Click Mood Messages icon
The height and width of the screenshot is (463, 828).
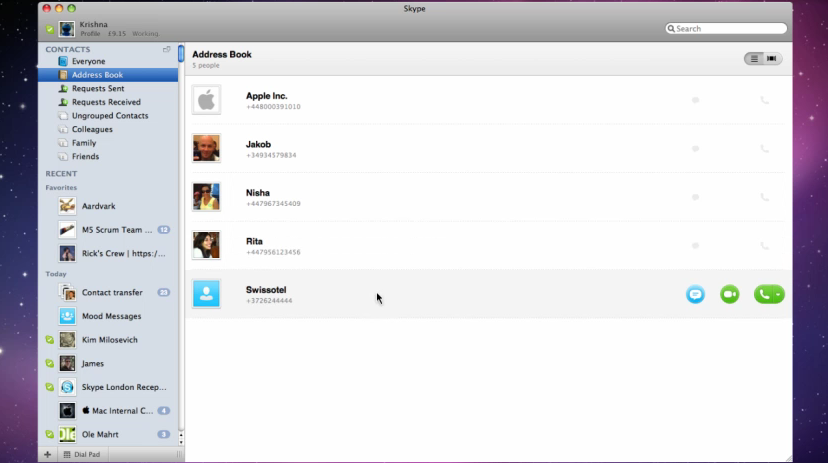pyautogui.click(x=67, y=316)
